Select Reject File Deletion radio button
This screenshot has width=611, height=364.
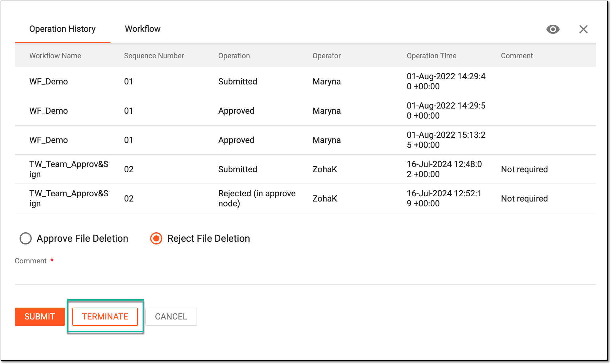[156, 238]
